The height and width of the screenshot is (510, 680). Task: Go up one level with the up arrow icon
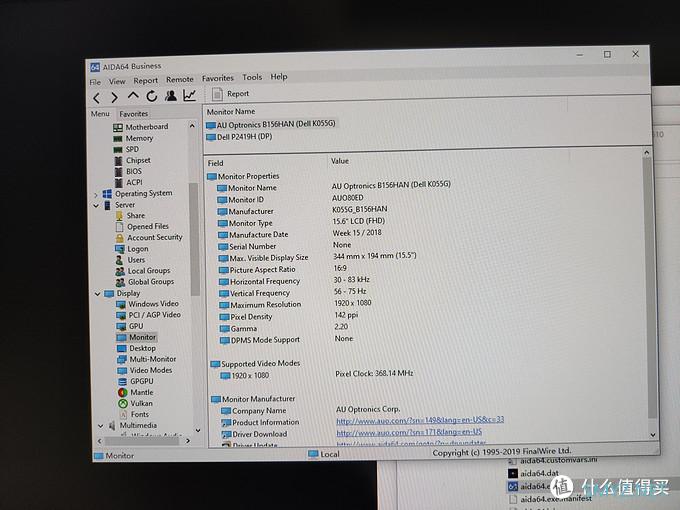[x=133, y=95]
